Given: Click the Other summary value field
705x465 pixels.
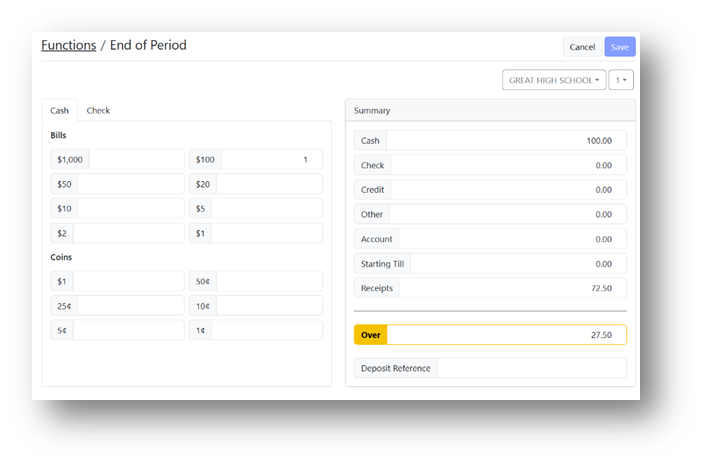Looking at the screenshot, I should pyautogui.click(x=508, y=215).
